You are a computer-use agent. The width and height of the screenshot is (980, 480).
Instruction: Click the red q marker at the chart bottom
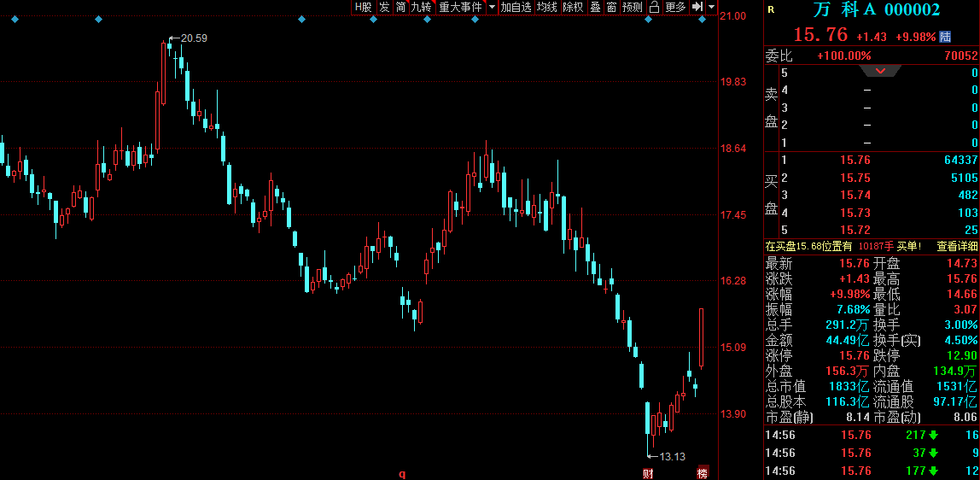pos(402,473)
